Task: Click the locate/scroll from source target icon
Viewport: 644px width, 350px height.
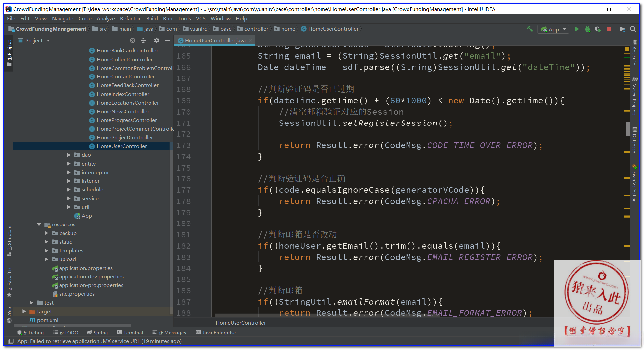Action: [x=133, y=40]
